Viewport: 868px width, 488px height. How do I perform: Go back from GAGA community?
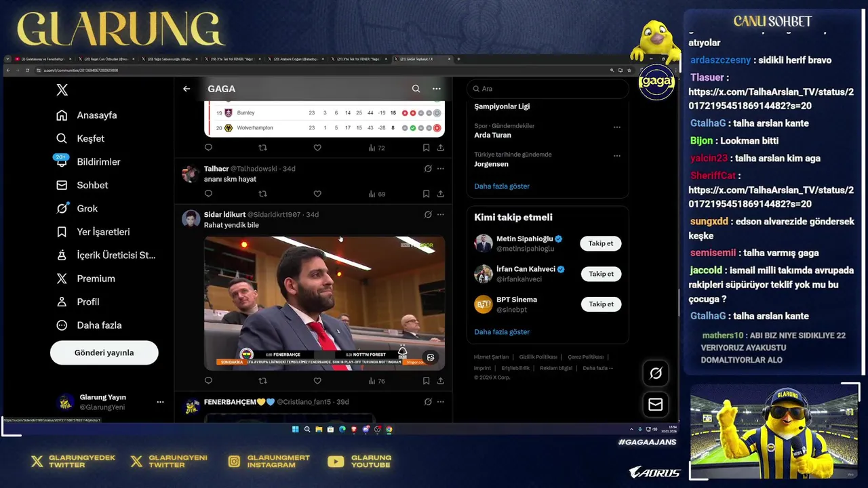coord(186,89)
